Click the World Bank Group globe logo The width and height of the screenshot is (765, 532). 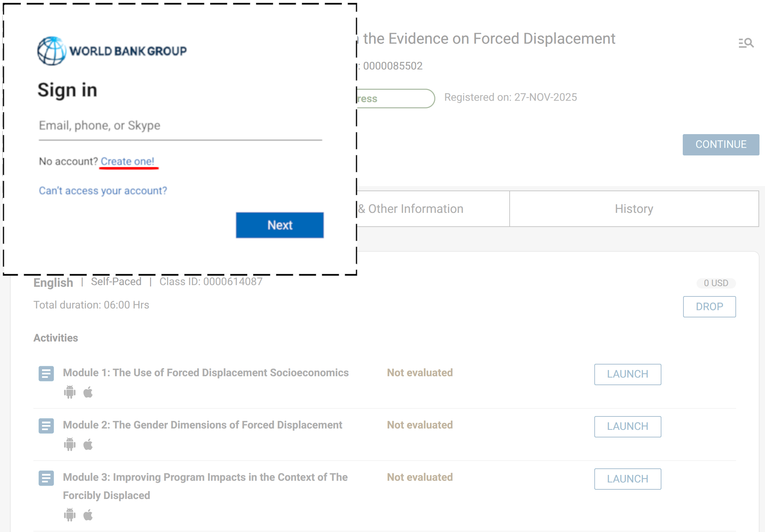52,51
